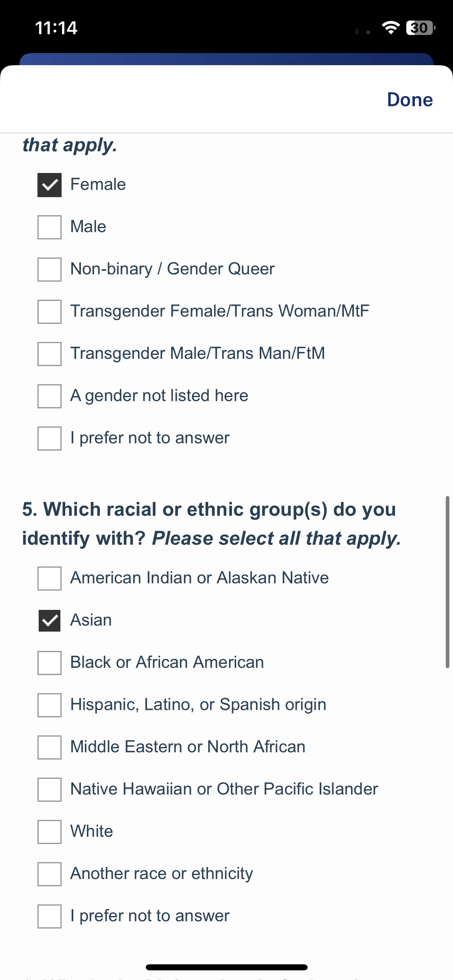Check Another race or ethnicity

click(50, 874)
